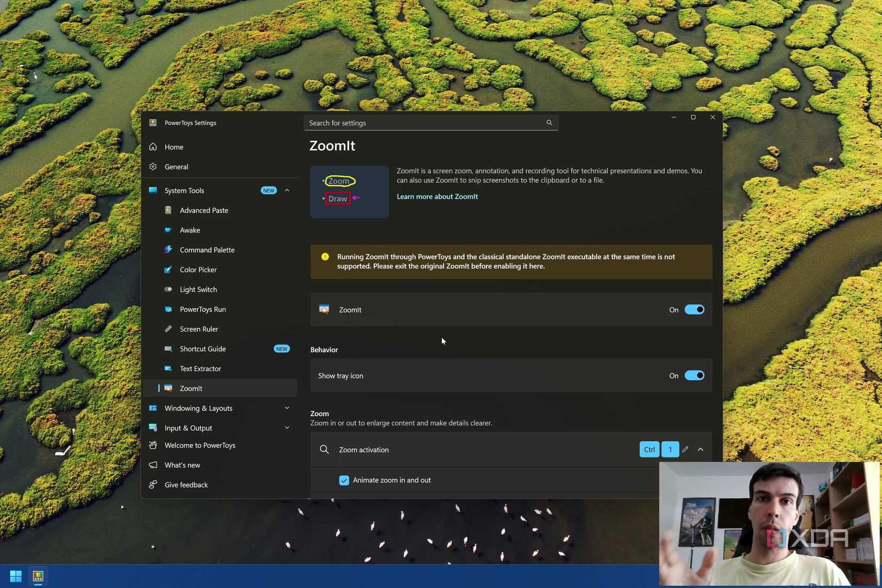Viewport: 882px width, 588px height.
Task: Click the General gear icon
Action: [x=153, y=167]
